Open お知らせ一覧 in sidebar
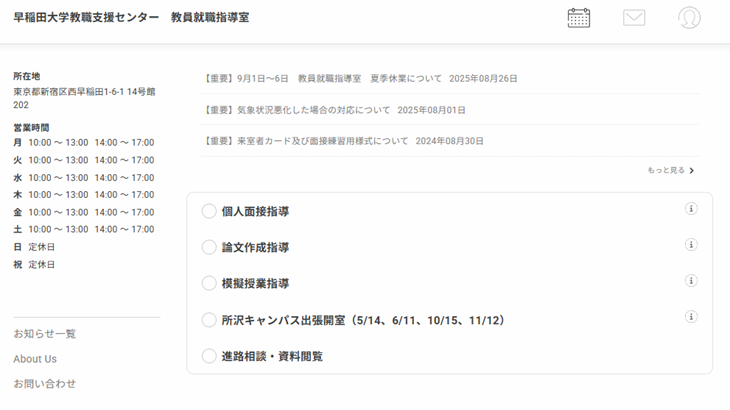Viewport: 730px width, 410px height. click(x=45, y=334)
